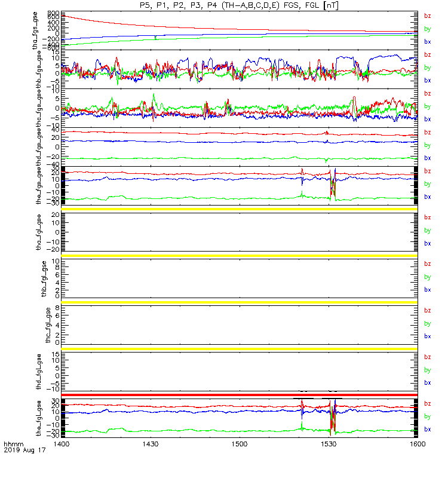Click the by legend of the_fgl_gse panel
The image size is (448, 478).
pos(428,416)
